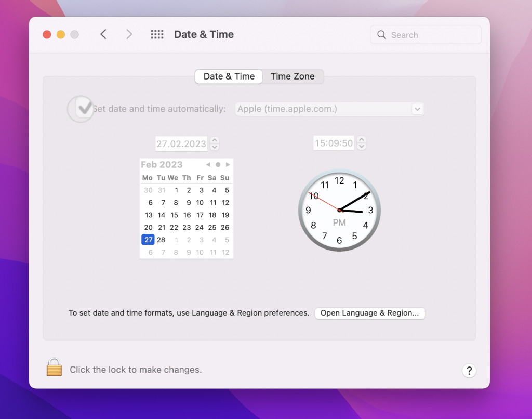Go forward with the right chevron
The width and height of the screenshot is (532, 419).
(x=129, y=34)
